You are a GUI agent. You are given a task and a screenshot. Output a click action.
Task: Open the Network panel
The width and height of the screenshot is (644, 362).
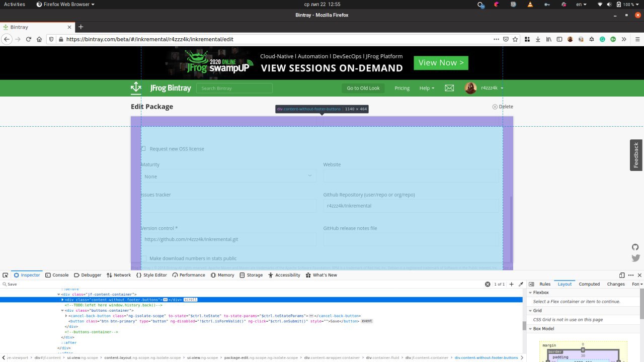119,275
